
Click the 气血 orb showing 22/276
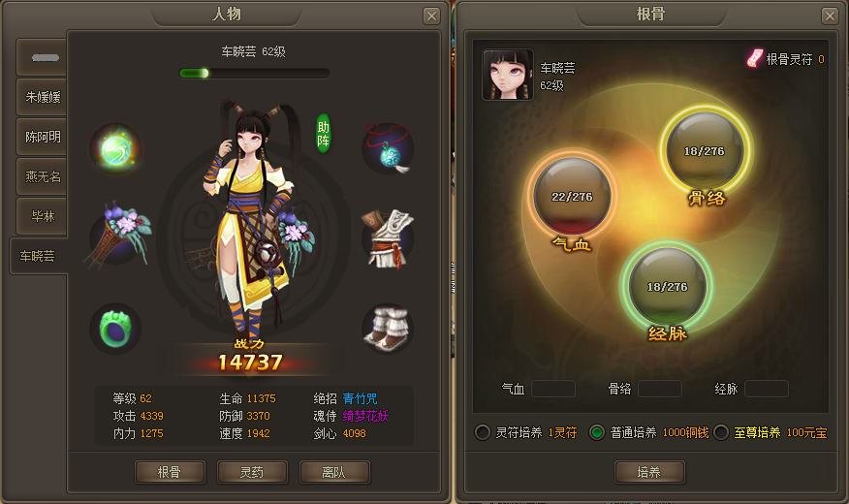572,196
